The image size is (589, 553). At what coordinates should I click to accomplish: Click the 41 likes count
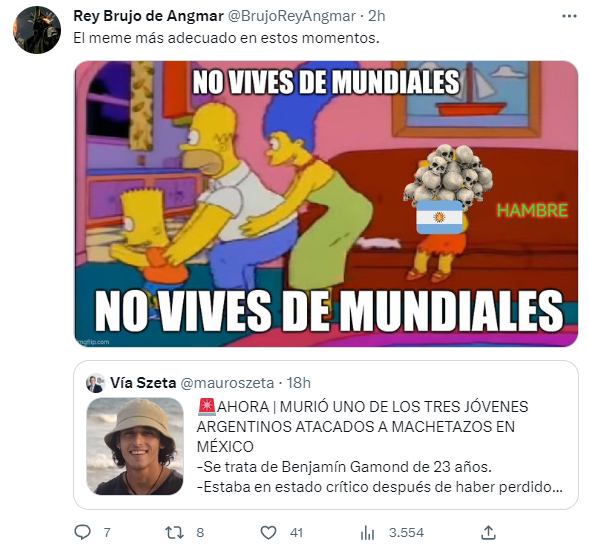click(296, 533)
